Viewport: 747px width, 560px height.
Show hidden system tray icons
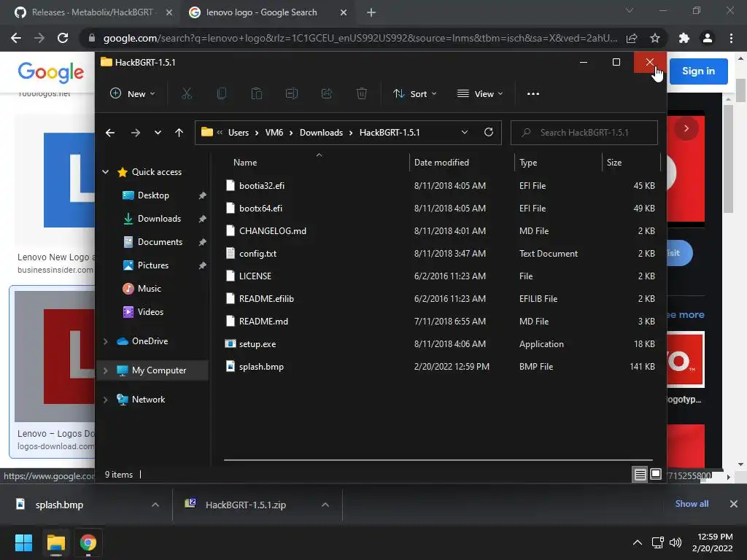coord(638,542)
